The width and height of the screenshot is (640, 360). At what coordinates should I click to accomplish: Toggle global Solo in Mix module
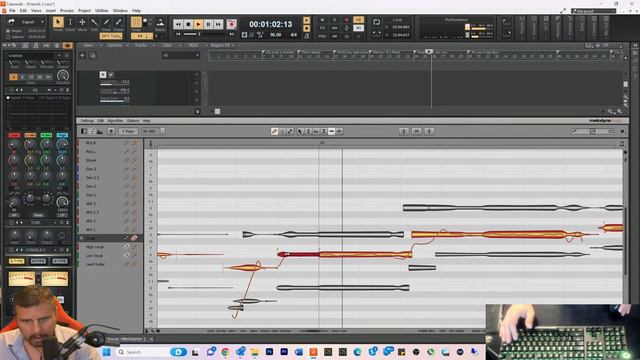point(334,20)
